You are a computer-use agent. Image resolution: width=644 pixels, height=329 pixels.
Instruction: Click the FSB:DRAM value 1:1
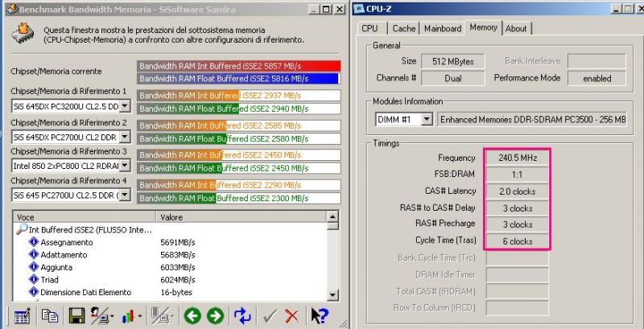click(517, 175)
